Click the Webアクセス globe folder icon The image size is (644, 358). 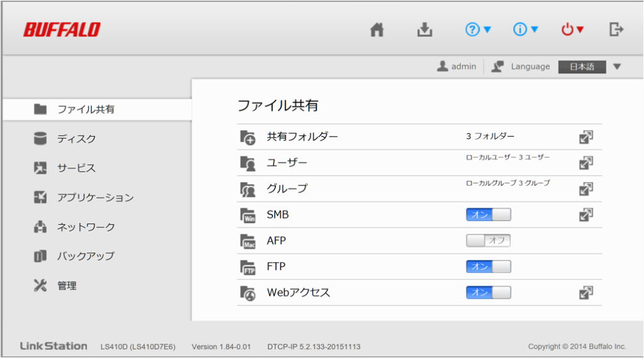[x=248, y=293]
